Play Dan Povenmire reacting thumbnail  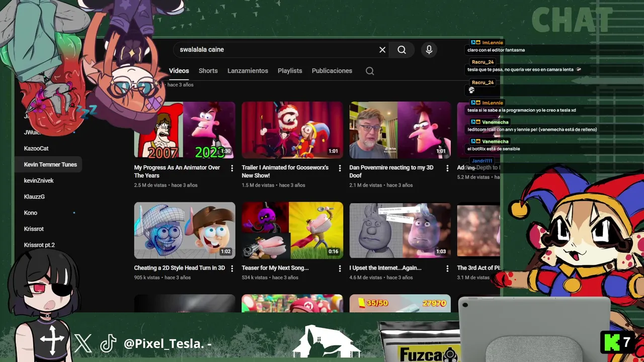coord(400,130)
